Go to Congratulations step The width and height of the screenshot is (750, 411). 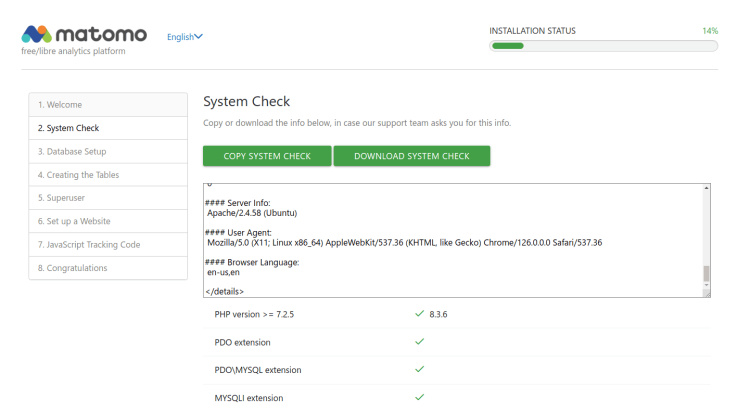(108, 268)
